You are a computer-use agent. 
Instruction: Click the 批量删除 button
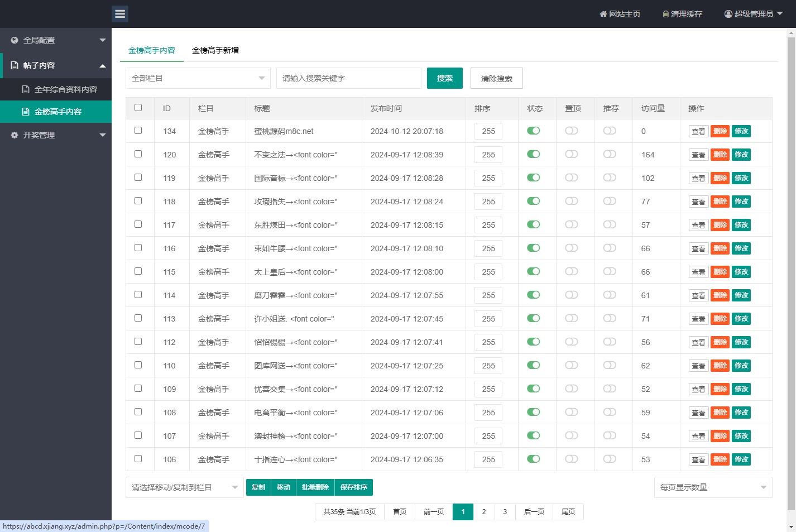pyautogui.click(x=315, y=487)
